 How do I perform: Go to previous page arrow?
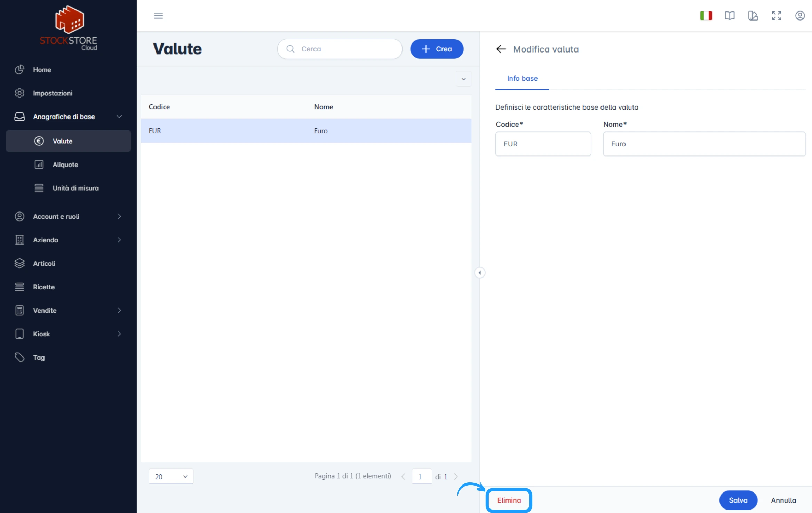tap(403, 476)
